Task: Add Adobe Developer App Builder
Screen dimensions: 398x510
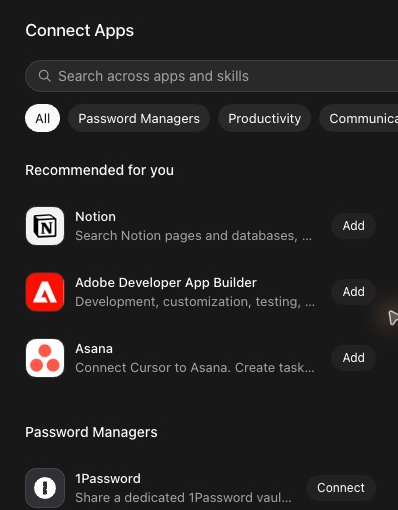Action: [353, 292]
